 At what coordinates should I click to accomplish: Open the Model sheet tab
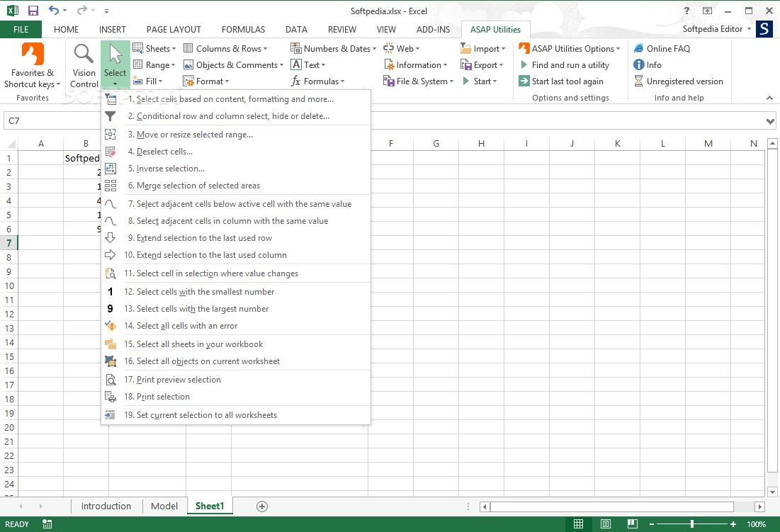164,506
